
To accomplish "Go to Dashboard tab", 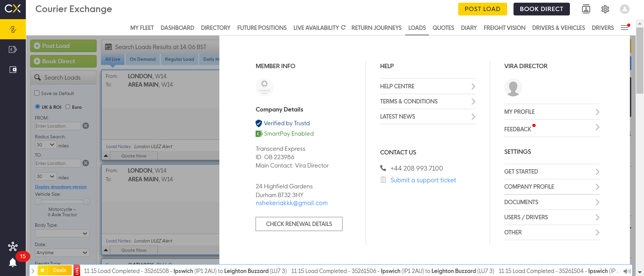I will point(177,28).
